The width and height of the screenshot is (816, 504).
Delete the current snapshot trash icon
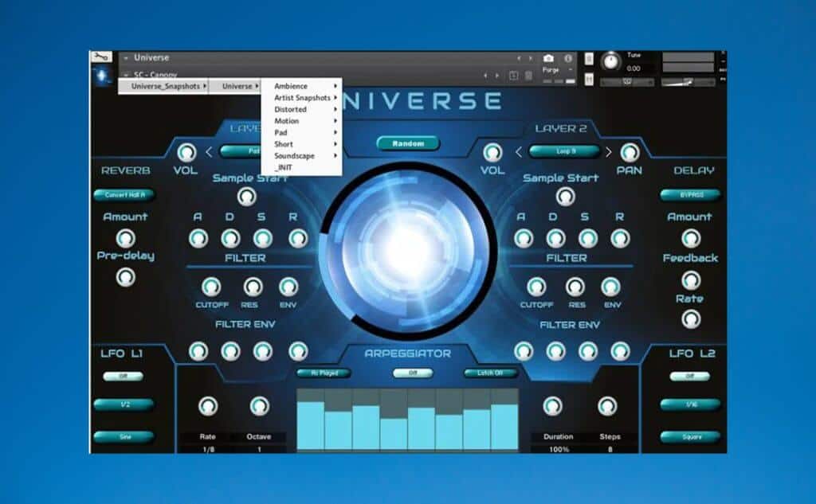pos(528,76)
